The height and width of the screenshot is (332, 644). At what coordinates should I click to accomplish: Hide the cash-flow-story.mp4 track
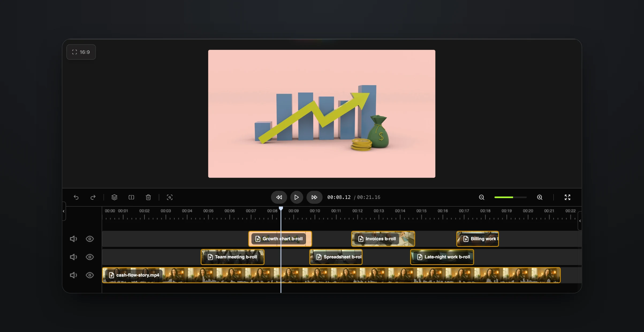(x=90, y=275)
